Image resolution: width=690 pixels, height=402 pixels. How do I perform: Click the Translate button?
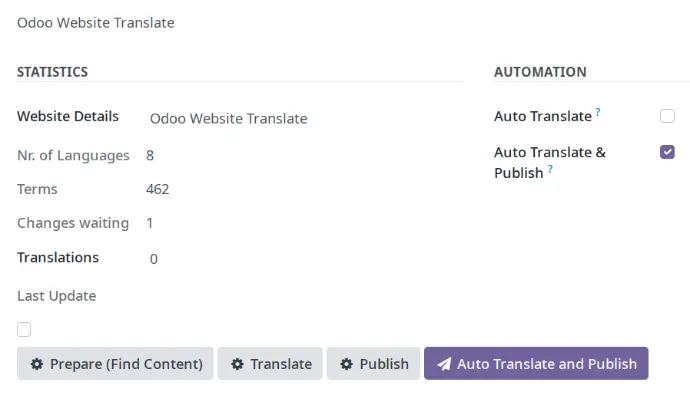click(x=270, y=364)
